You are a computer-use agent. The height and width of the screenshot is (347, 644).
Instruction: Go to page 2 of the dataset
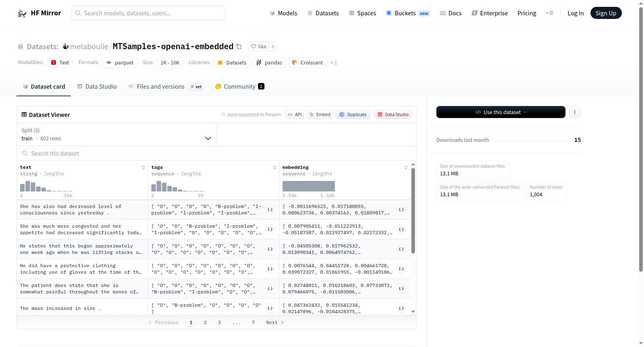(x=205, y=322)
